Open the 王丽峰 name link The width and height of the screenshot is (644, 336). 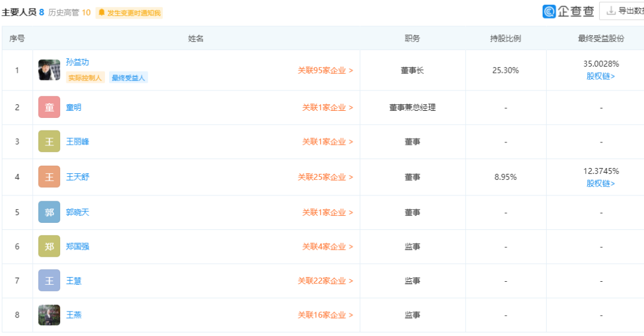pos(78,142)
